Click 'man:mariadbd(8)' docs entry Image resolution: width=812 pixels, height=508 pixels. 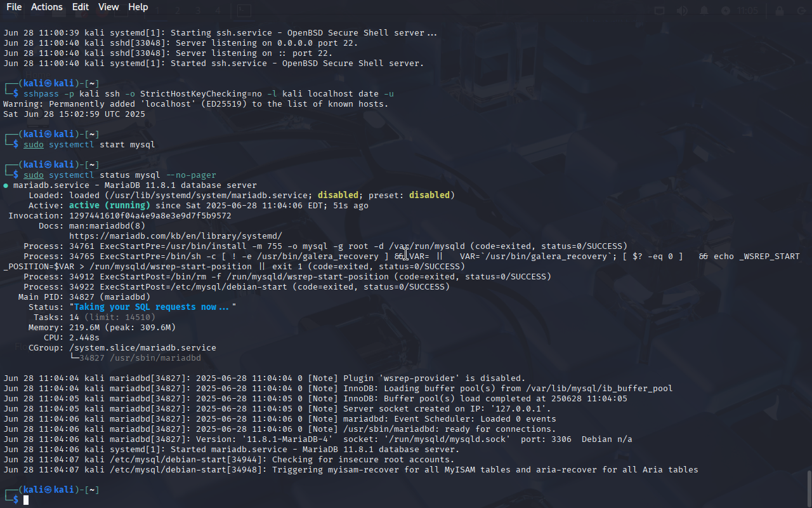[x=107, y=226]
